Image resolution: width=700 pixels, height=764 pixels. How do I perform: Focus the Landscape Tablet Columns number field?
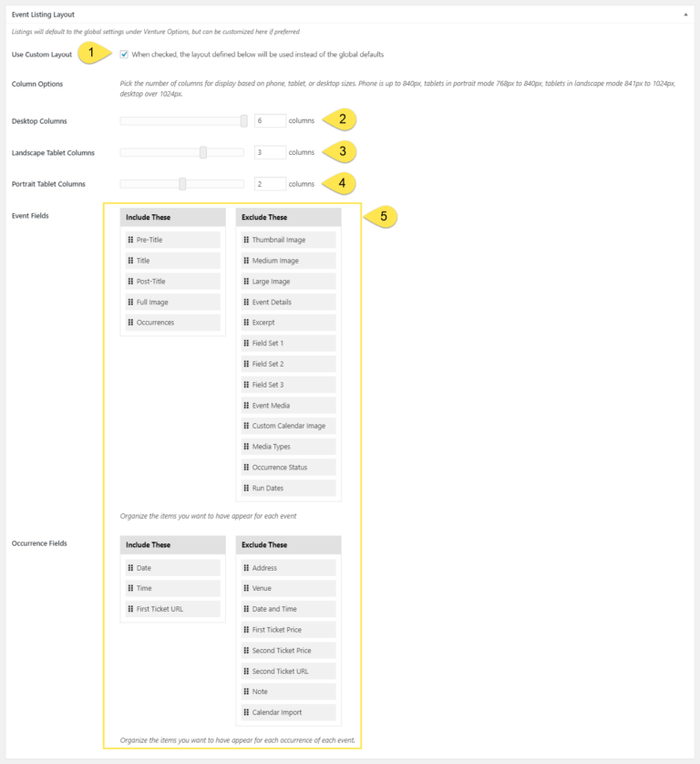click(x=270, y=152)
